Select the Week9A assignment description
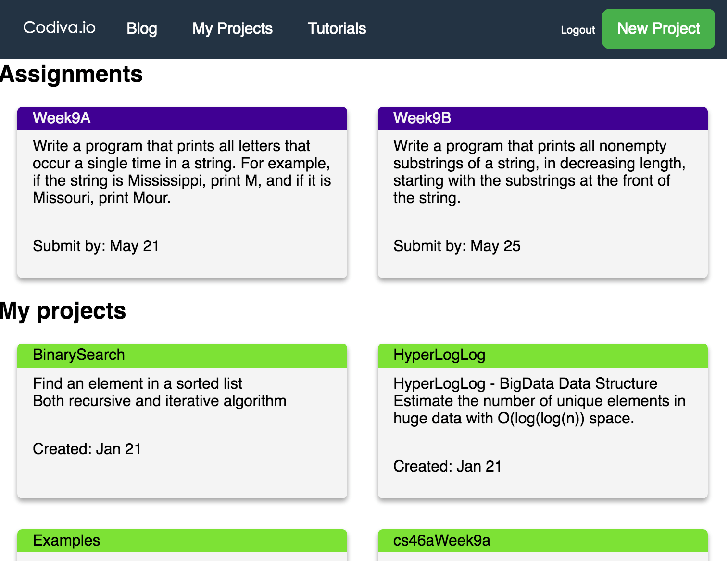728x561 pixels. click(182, 172)
